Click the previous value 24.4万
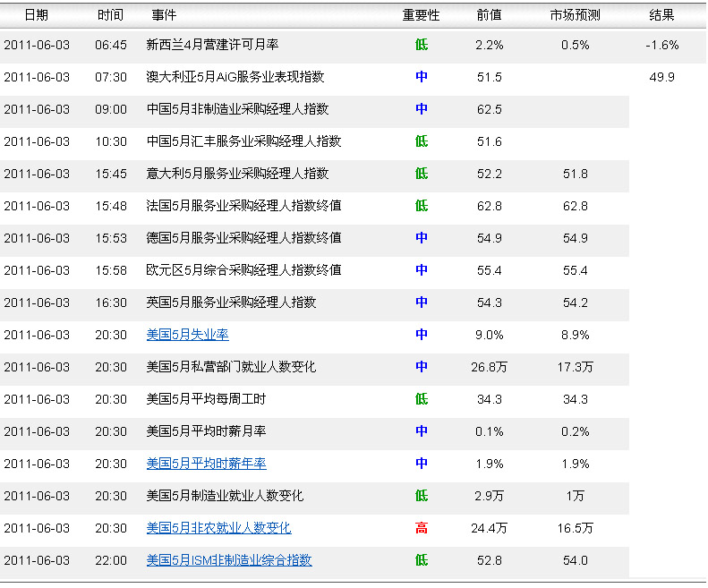 (x=489, y=528)
